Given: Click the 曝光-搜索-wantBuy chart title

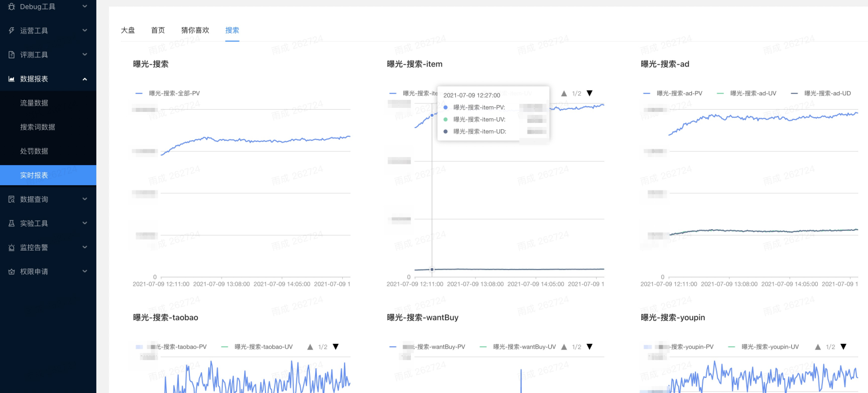Looking at the screenshot, I should click(422, 317).
